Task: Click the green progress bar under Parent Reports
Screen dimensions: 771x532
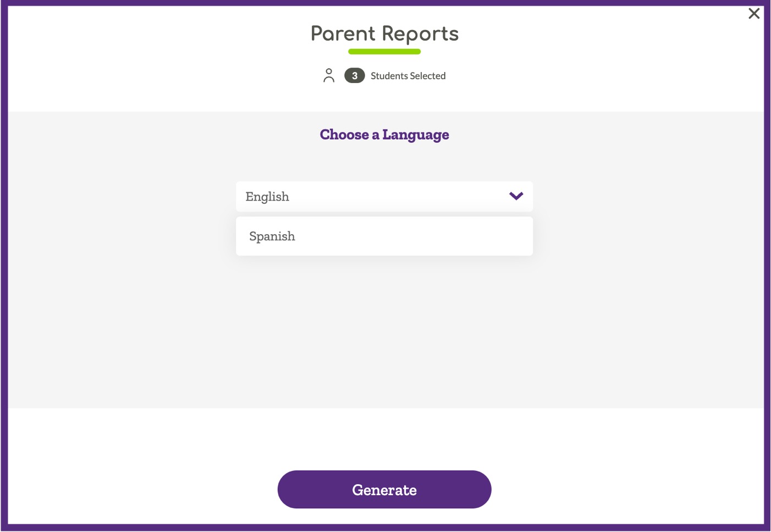Action: (384, 51)
